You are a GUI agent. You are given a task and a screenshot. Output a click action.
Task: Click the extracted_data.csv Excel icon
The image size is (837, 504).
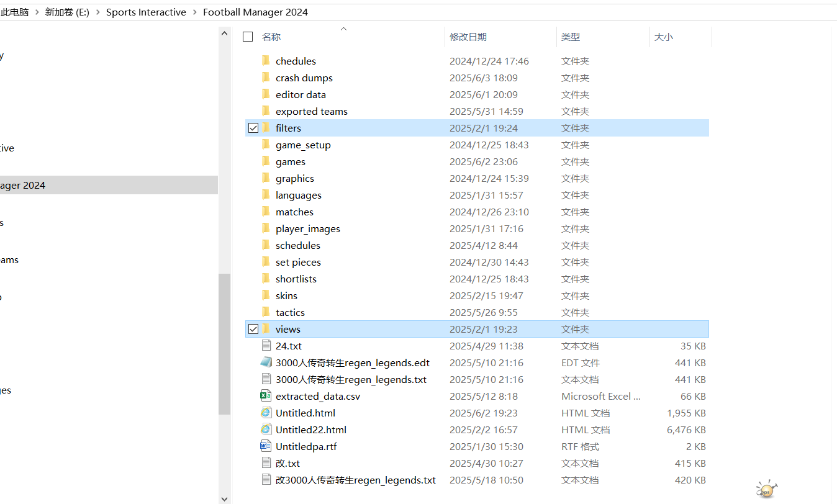coord(266,396)
